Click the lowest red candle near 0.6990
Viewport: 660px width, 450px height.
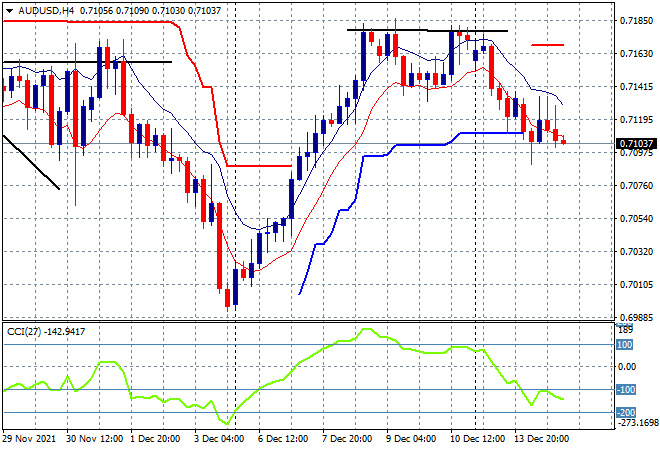click(x=227, y=297)
